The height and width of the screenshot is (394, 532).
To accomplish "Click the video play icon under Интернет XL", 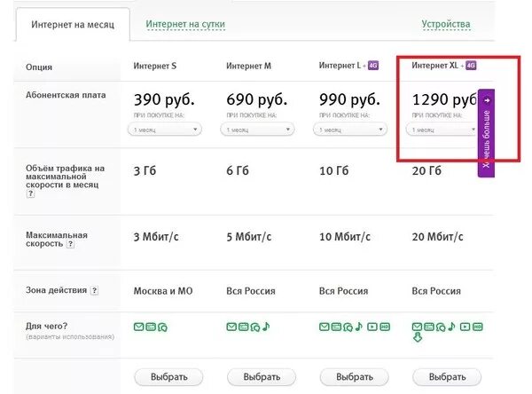I will click(x=465, y=327).
